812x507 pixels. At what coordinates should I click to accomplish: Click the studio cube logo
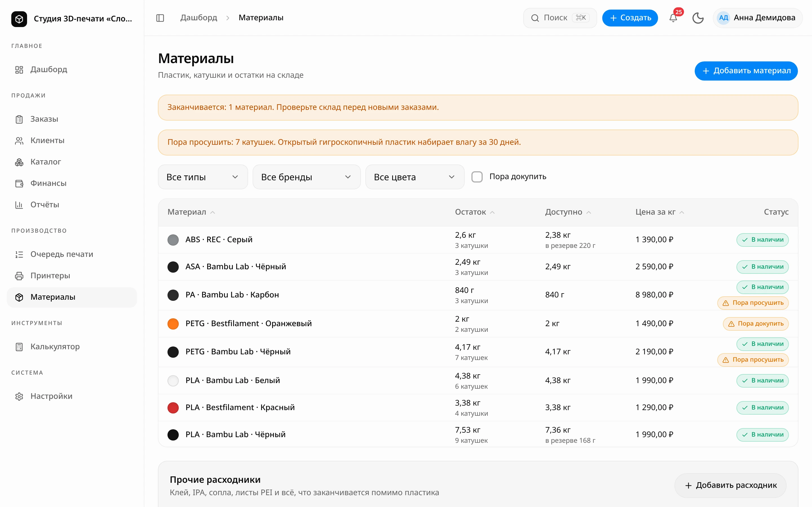point(19,19)
